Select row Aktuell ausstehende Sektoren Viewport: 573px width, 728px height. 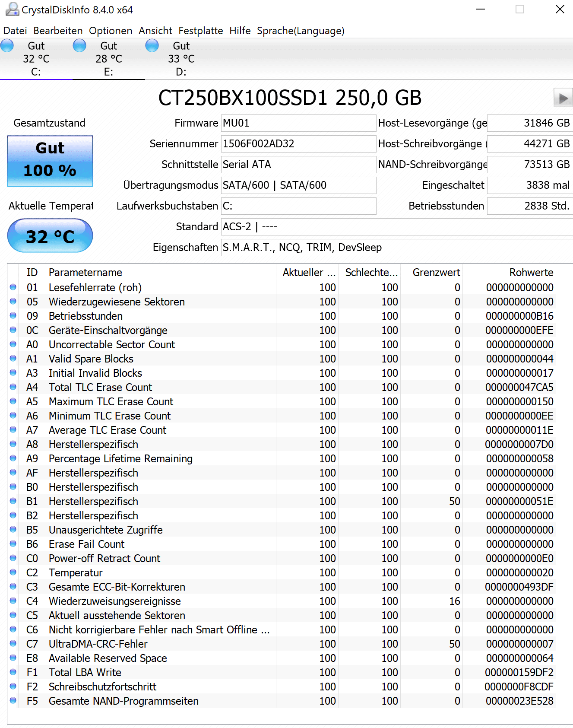(282, 615)
